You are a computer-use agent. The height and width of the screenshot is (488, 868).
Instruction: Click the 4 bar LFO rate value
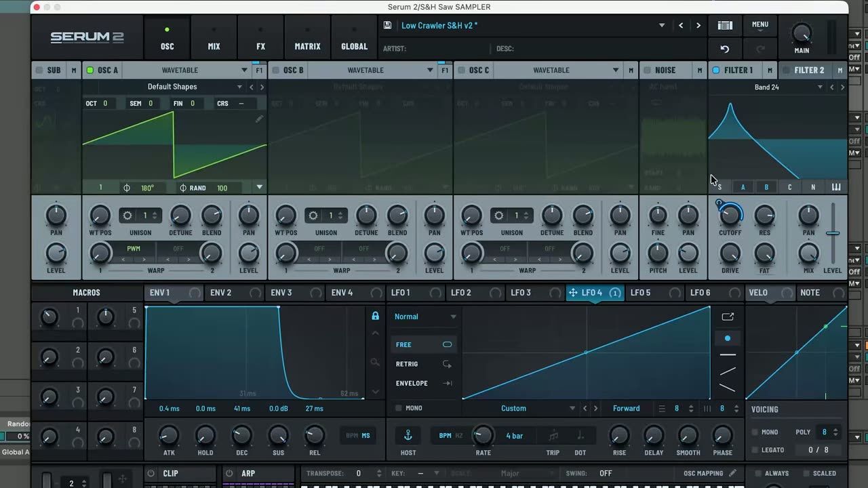pyautogui.click(x=515, y=436)
